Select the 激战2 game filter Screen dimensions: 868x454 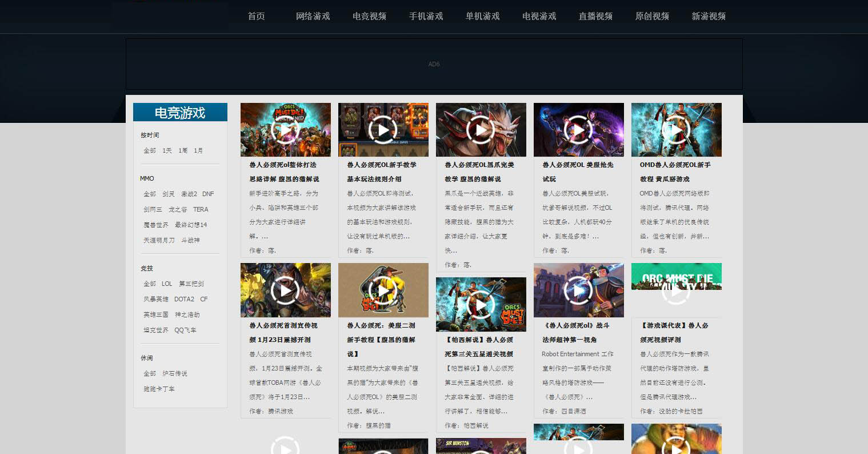point(189,194)
